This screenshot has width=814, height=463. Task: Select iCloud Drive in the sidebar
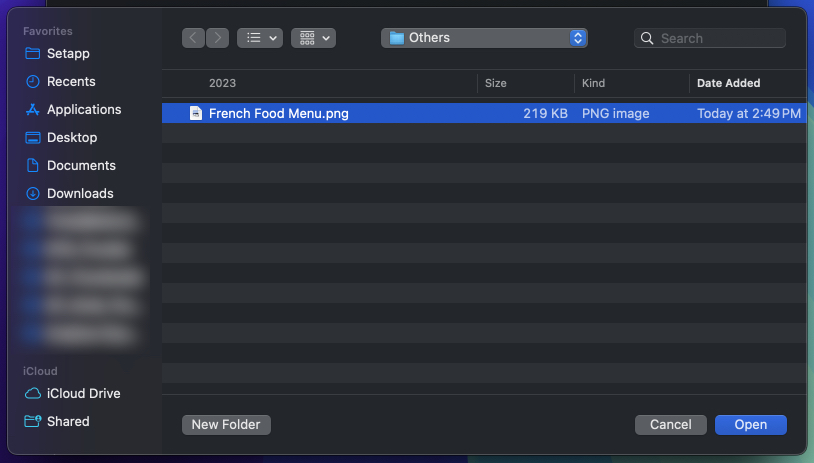83,393
